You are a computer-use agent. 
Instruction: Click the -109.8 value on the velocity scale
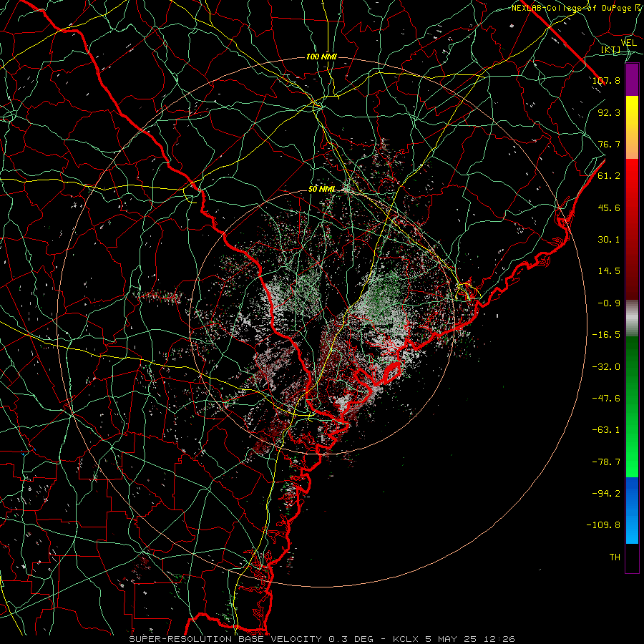(603, 525)
